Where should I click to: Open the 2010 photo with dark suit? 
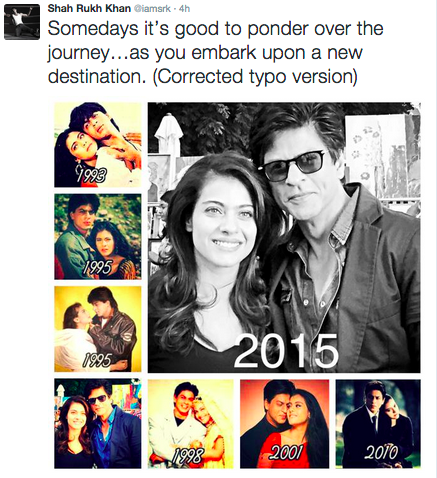tap(378, 424)
